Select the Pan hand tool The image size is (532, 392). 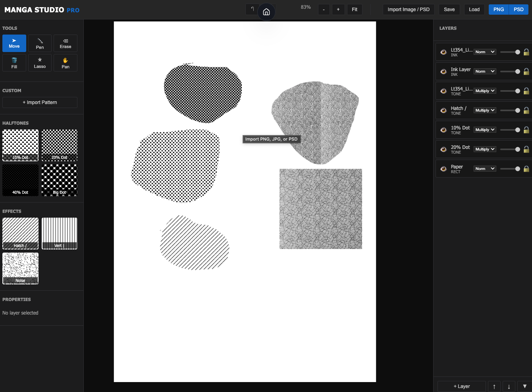[x=66, y=63]
